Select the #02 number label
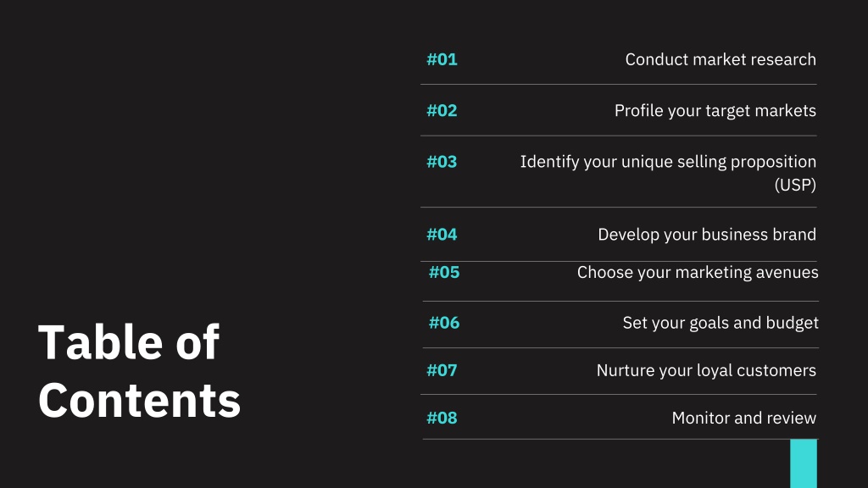868x488 pixels. click(x=442, y=111)
